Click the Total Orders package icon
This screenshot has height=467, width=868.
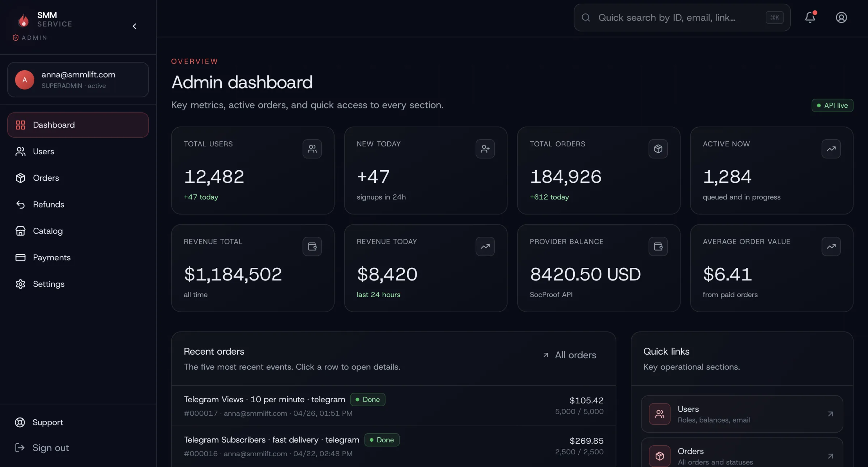coord(658,149)
